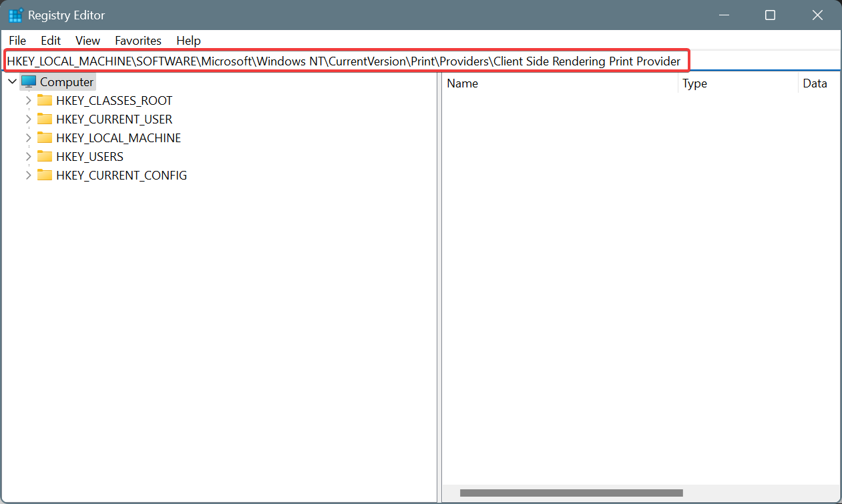Select the Computer root node label
This screenshot has height=504, width=842.
67,82
